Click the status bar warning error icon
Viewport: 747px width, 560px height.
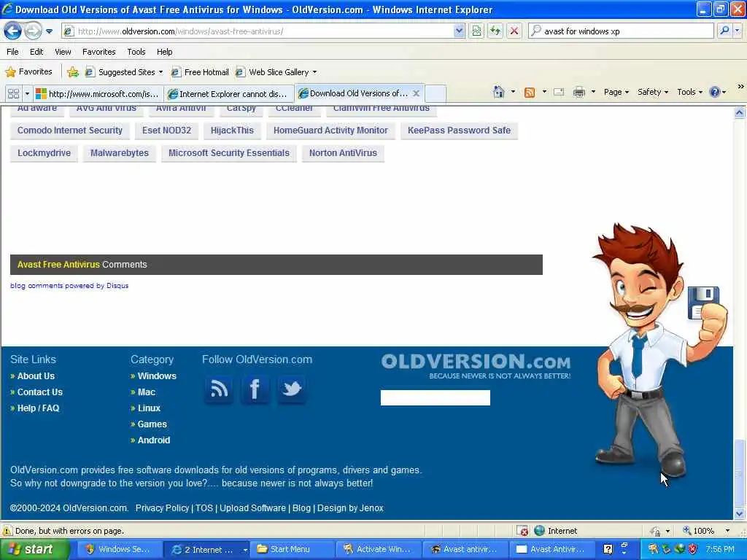pyautogui.click(x=7, y=531)
